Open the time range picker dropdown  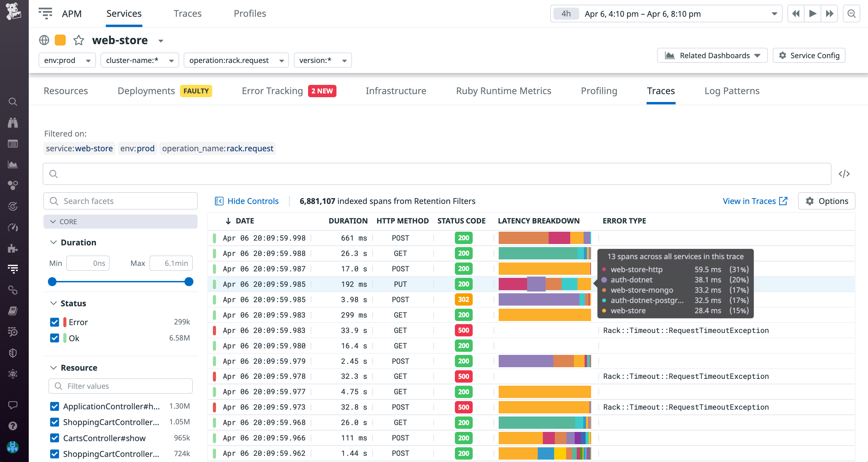[774, 14]
